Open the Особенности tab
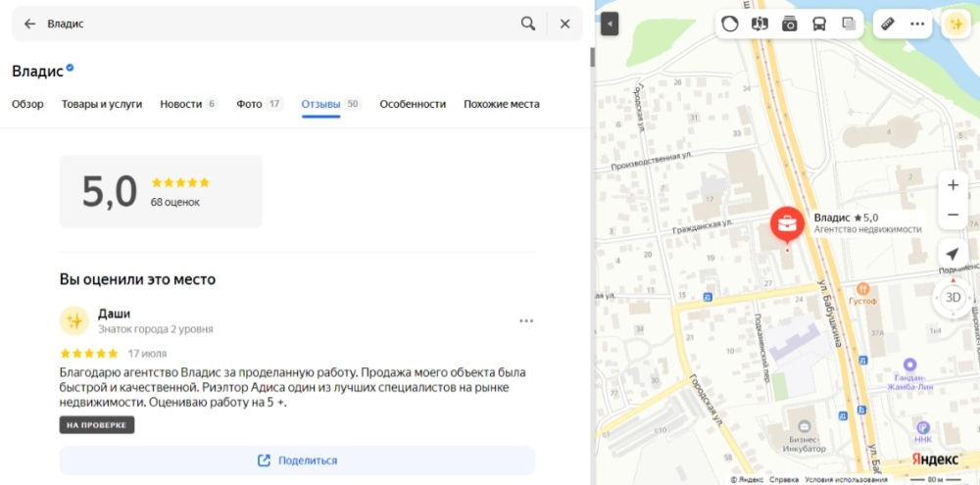Image resolution: width=980 pixels, height=485 pixels. click(x=413, y=105)
